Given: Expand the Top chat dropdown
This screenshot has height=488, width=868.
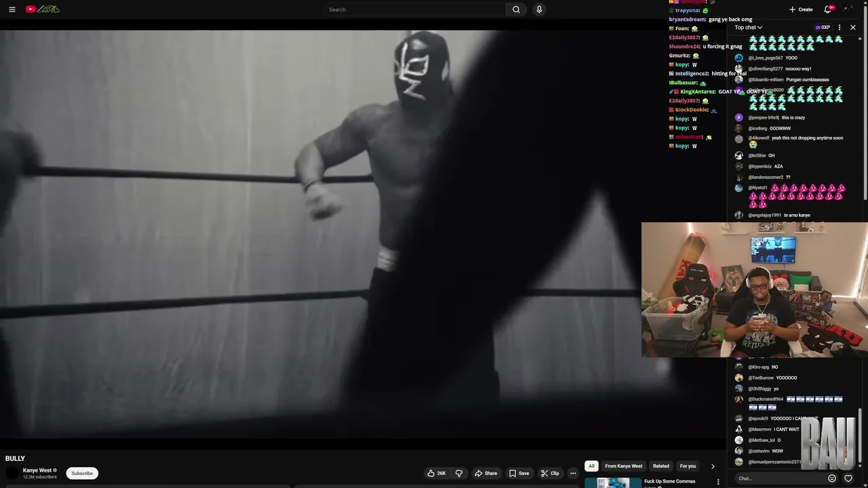Looking at the screenshot, I should [748, 28].
